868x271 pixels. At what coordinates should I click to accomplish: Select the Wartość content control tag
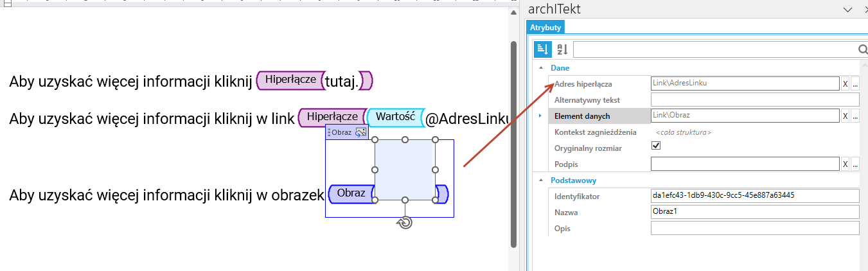tap(396, 117)
